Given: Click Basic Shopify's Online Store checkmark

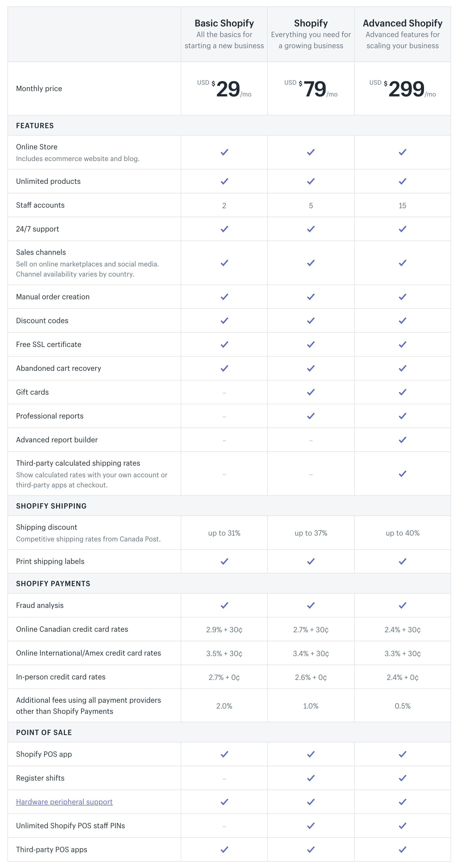Looking at the screenshot, I should pyautogui.click(x=224, y=152).
